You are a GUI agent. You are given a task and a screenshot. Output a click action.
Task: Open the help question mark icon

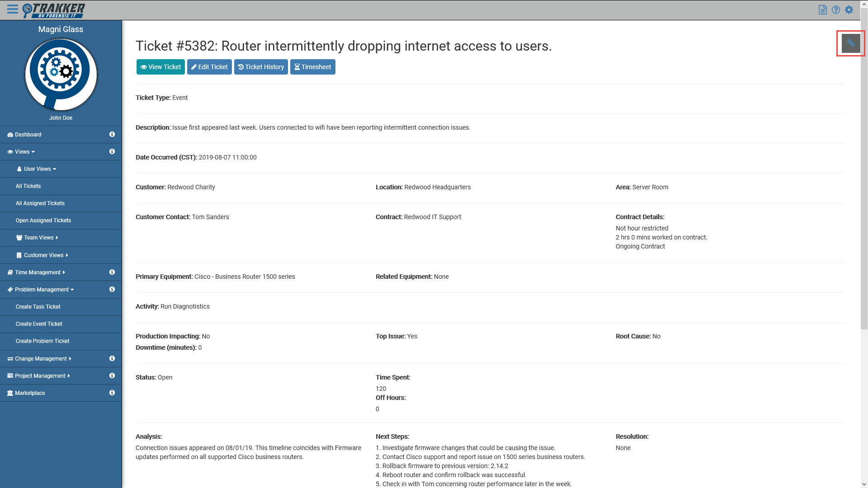click(835, 10)
